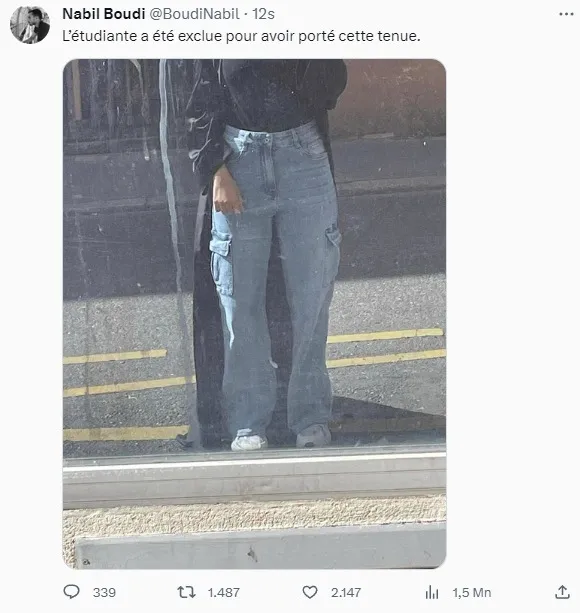Screen dimensions: 580x613
Task: Click the 339 replies count
Action: [104, 593]
